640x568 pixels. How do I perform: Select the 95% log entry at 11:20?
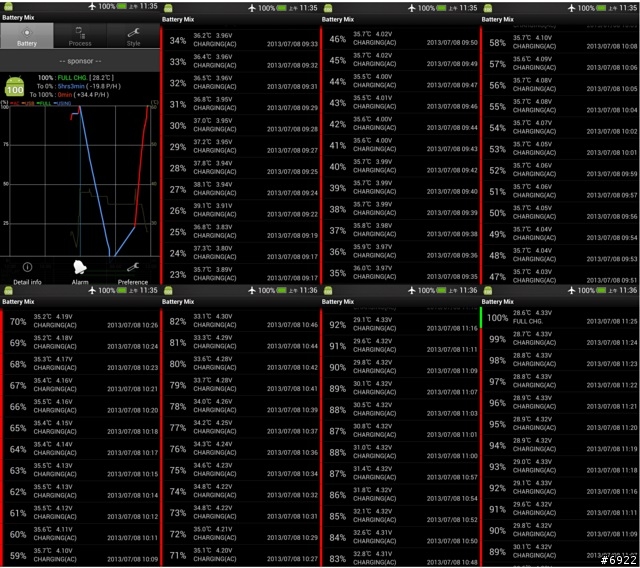pyautogui.click(x=560, y=424)
